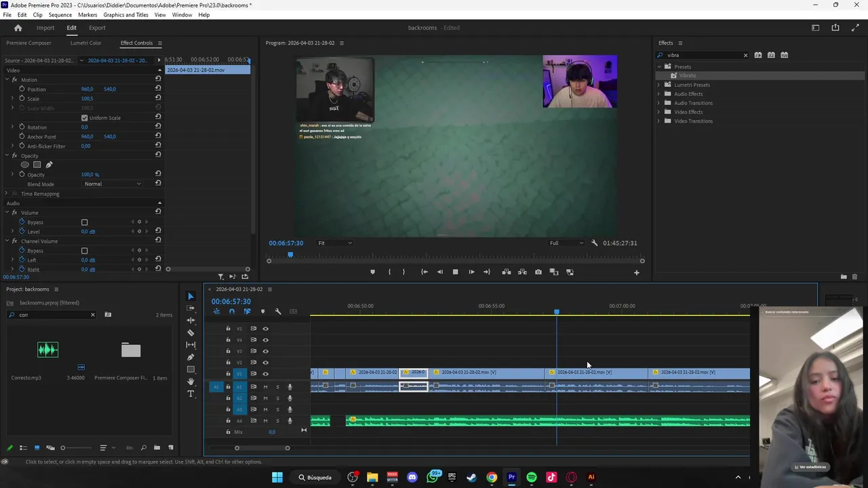
Task: Expand Audio Effects folder
Action: (658, 94)
